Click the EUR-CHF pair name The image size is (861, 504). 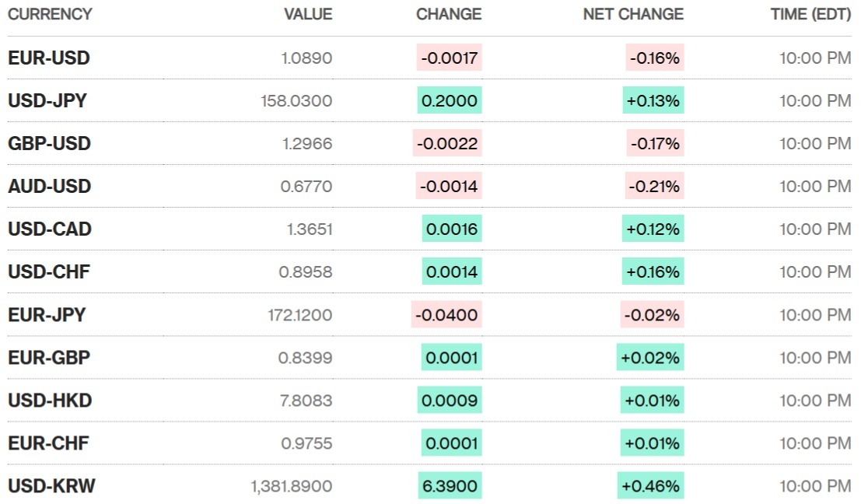48,443
